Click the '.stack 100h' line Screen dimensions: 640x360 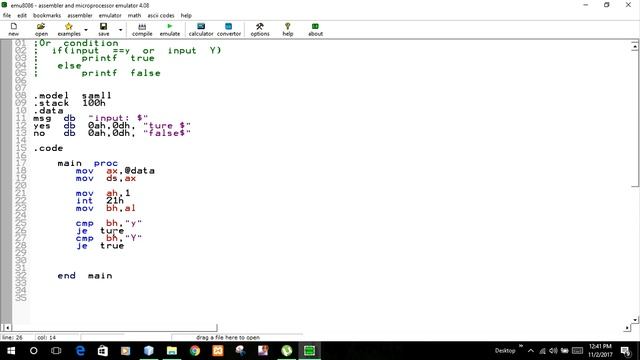69,103
